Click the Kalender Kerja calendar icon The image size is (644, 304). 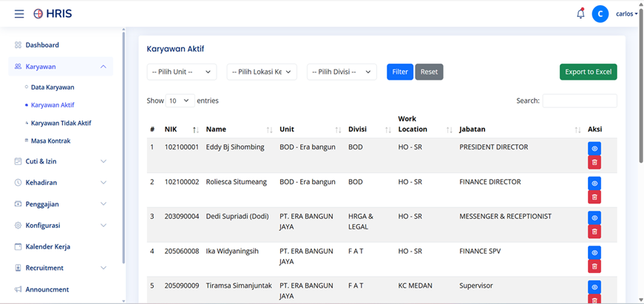click(18, 246)
